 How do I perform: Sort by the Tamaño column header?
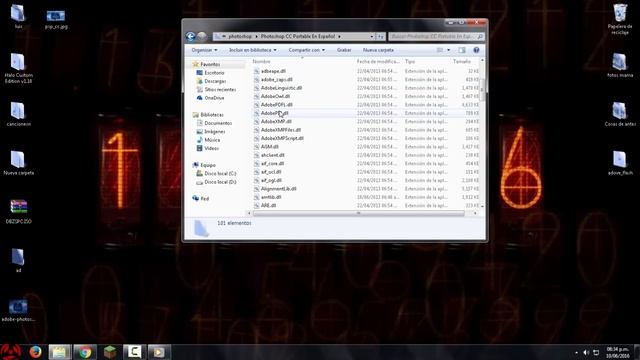click(x=462, y=61)
